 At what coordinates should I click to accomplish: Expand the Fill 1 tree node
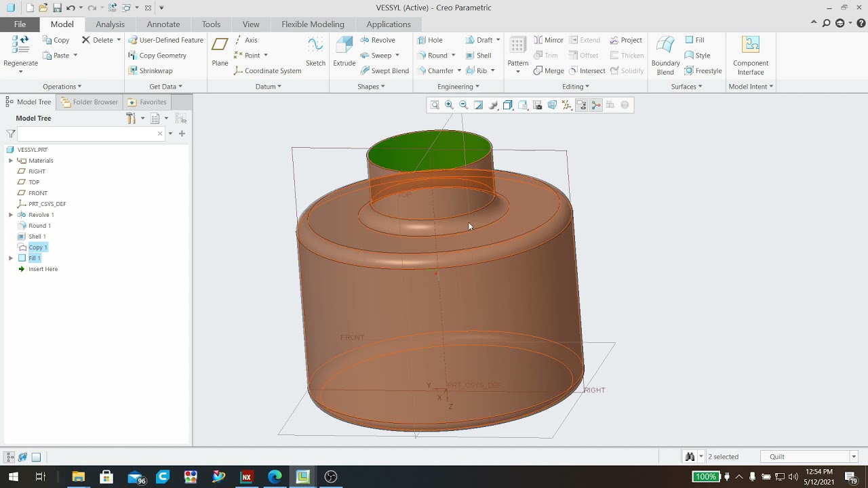point(11,258)
